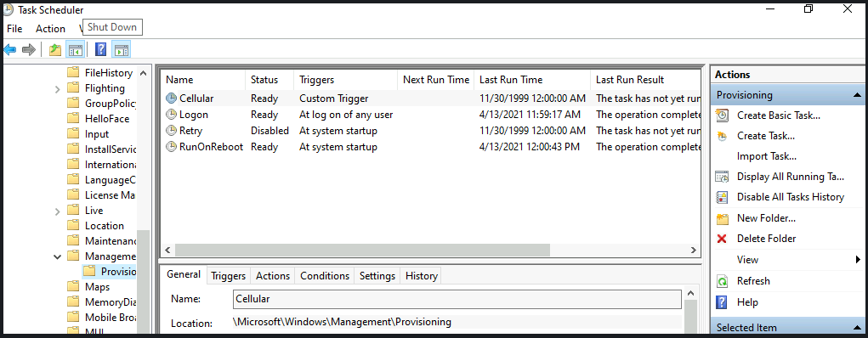Image resolution: width=868 pixels, height=338 pixels.
Task: Sort by the Triggers column header
Action: (x=346, y=80)
